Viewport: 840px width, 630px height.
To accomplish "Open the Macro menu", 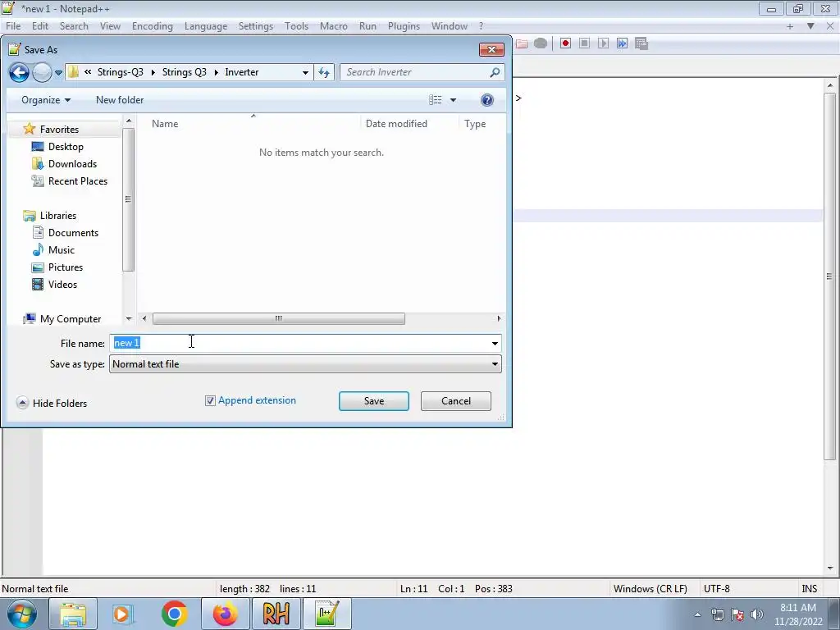I will coord(334,26).
